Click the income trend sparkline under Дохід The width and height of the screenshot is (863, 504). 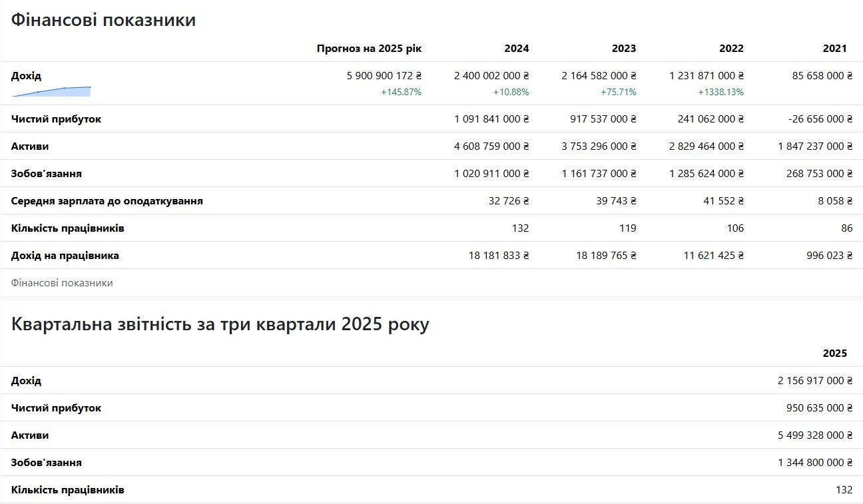click(51, 91)
